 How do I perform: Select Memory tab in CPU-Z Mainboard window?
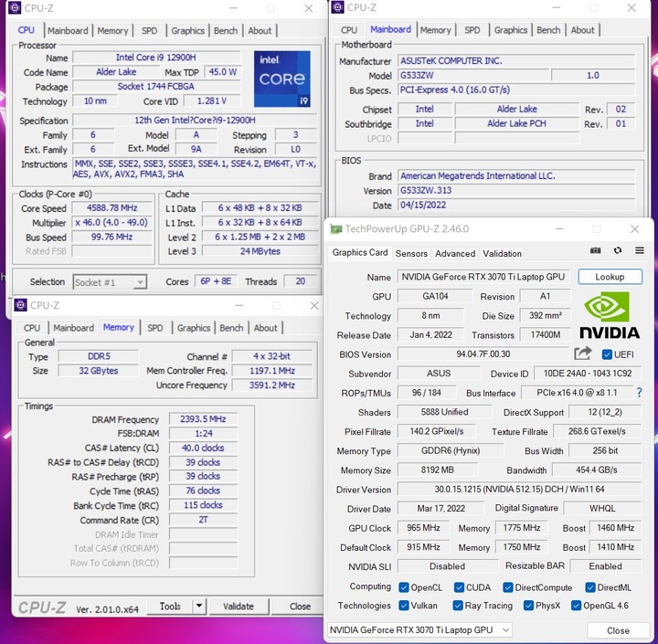(436, 30)
